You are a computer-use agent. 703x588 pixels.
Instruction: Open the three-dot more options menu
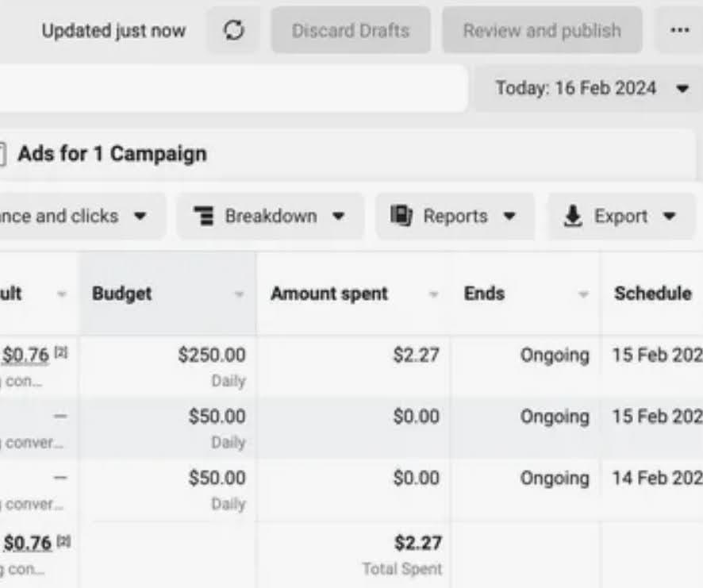pyautogui.click(x=679, y=31)
